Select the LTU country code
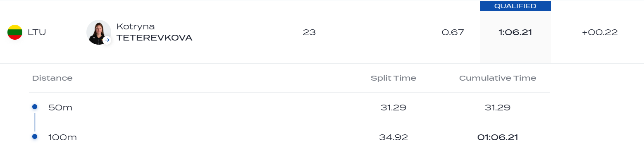This screenshot has width=644, height=153. pos(37,32)
